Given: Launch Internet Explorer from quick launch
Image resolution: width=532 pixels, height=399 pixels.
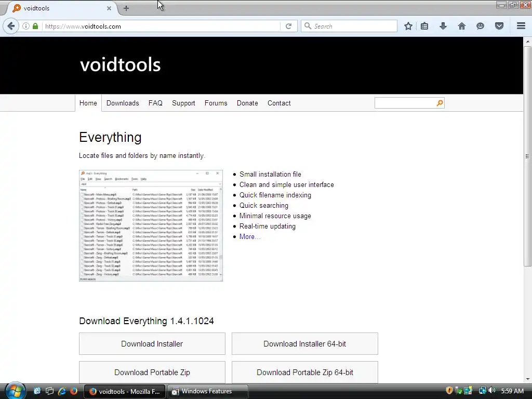Looking at the screenshot, I should tap(62, 391).
